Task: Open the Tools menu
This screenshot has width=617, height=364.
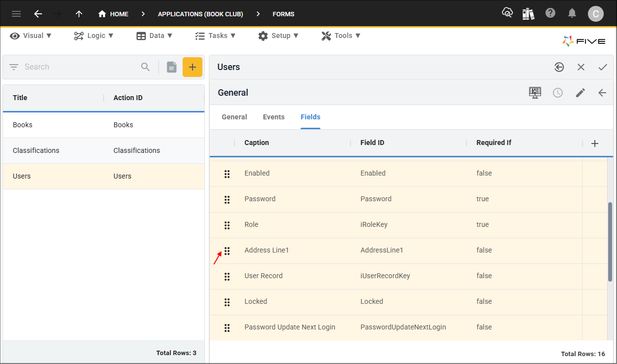Action: (x=341, y=36)
